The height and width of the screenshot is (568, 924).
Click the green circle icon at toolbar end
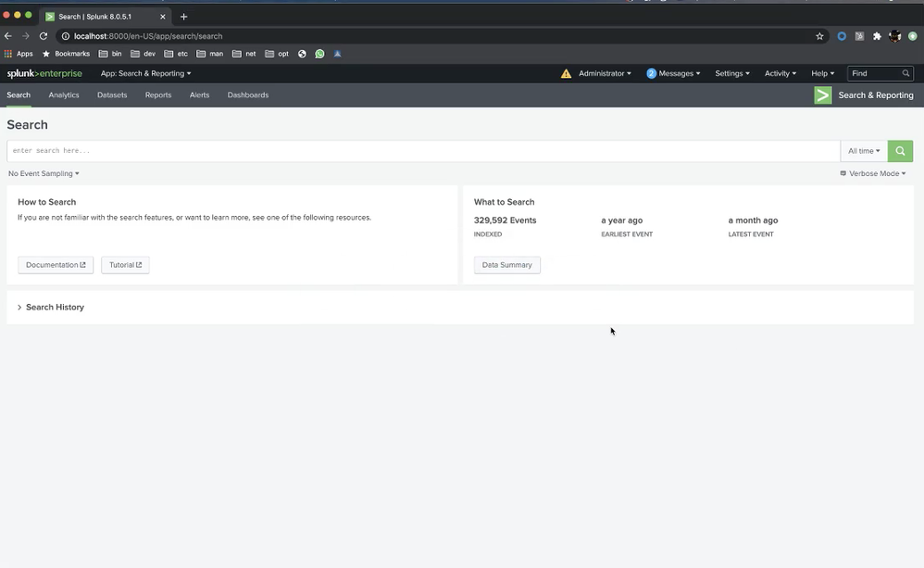[912, 36]
